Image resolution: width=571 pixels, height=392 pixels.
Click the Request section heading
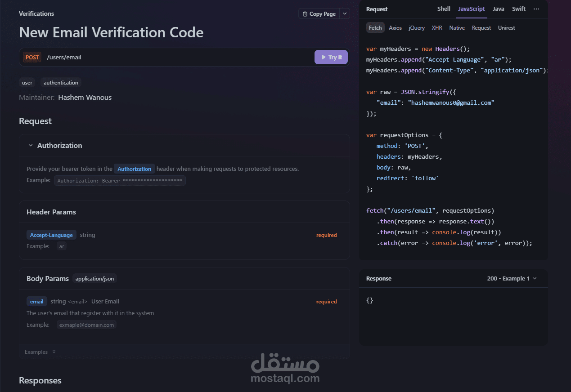pos(35,121)
